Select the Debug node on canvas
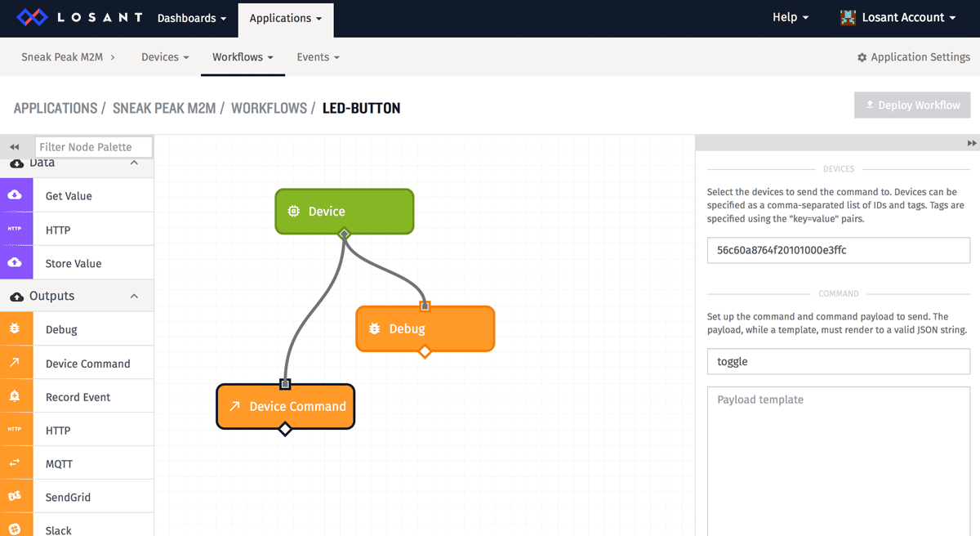 (425, 328)
